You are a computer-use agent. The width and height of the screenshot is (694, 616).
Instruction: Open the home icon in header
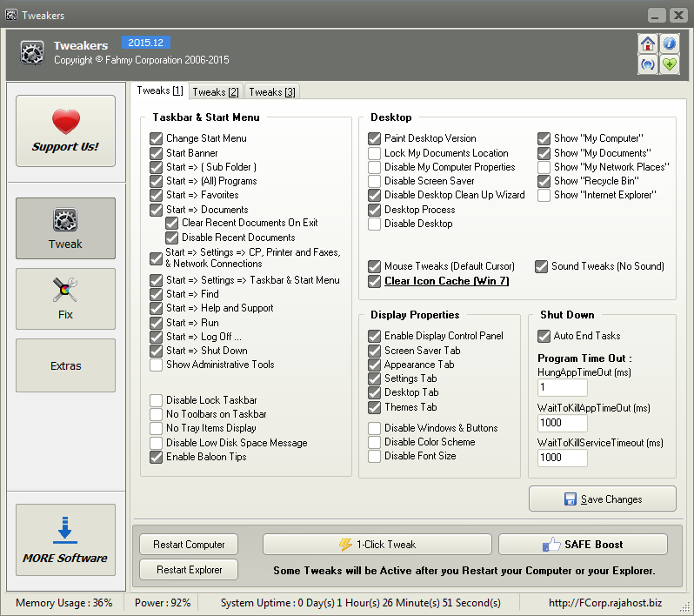coord(648,44)
